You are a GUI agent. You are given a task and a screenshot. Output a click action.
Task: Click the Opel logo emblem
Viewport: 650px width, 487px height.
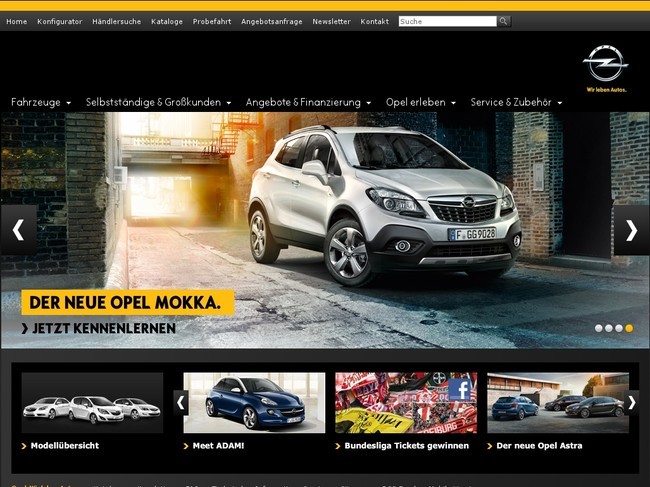605,66
